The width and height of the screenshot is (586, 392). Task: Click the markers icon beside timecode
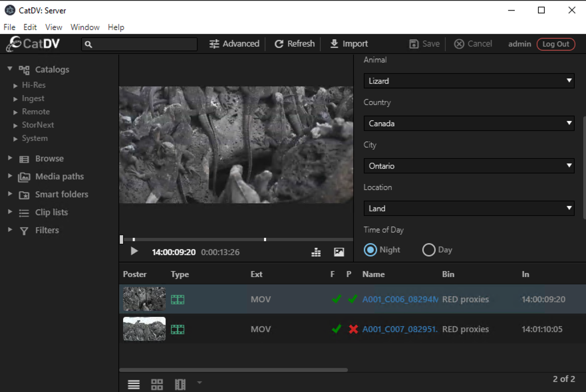click(x=316, y=252)
